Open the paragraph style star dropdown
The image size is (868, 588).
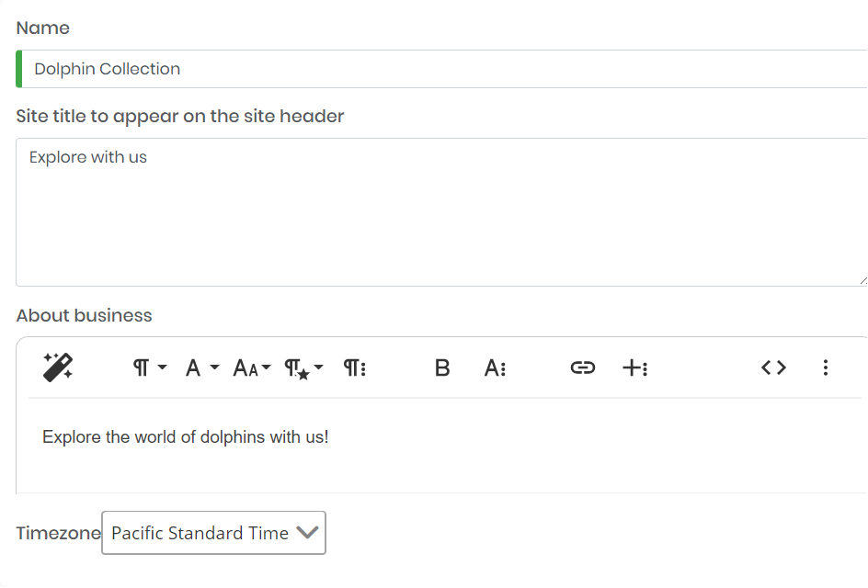(x=303, y=367)
